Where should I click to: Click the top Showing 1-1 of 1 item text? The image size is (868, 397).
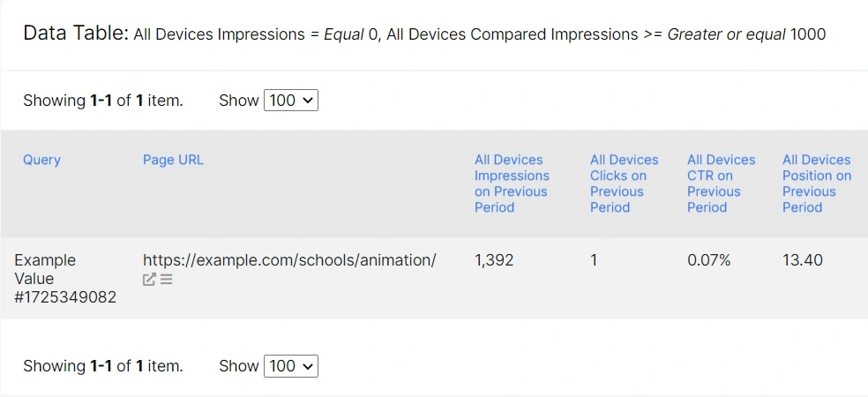[x=103, y=101]
